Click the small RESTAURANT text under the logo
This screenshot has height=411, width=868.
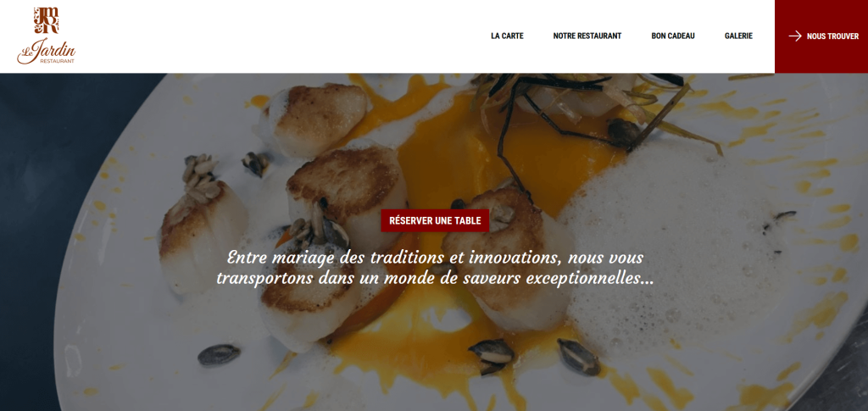click(x=57, y=61)
